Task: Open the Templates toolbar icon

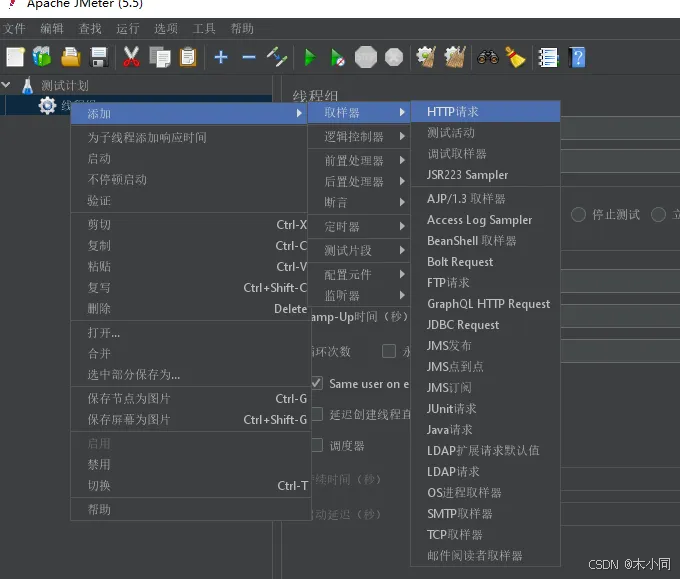Action: click(42, 57)
